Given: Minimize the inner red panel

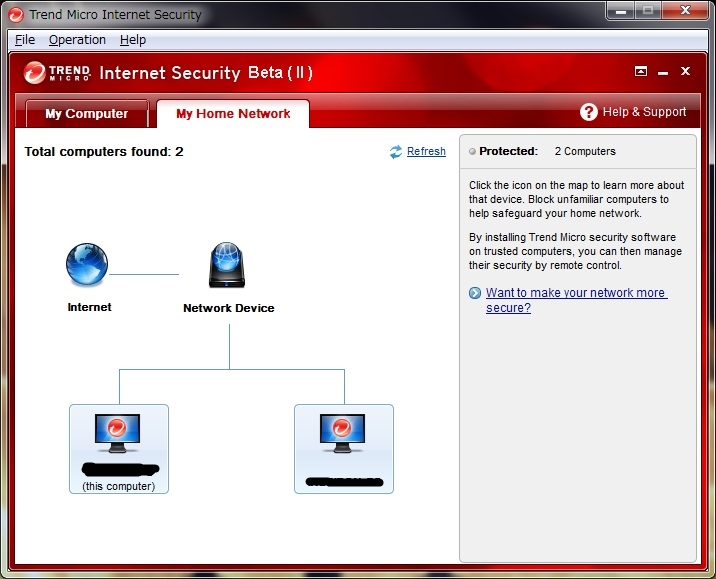Looking at the screenshot, I should (x=663, y=72).
